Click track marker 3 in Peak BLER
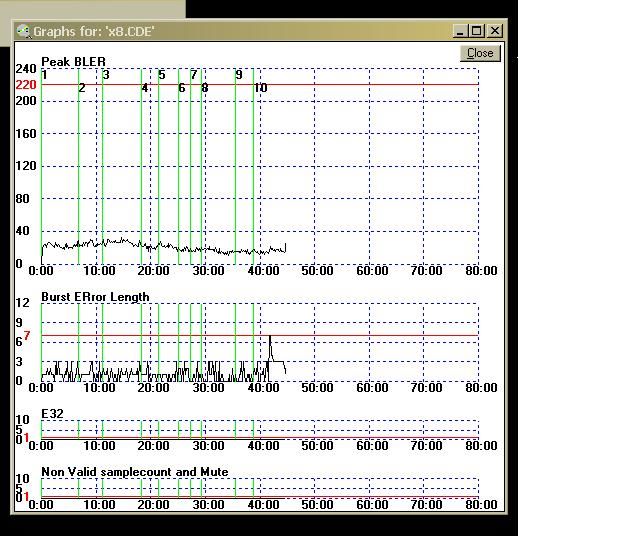 [106, 75]
